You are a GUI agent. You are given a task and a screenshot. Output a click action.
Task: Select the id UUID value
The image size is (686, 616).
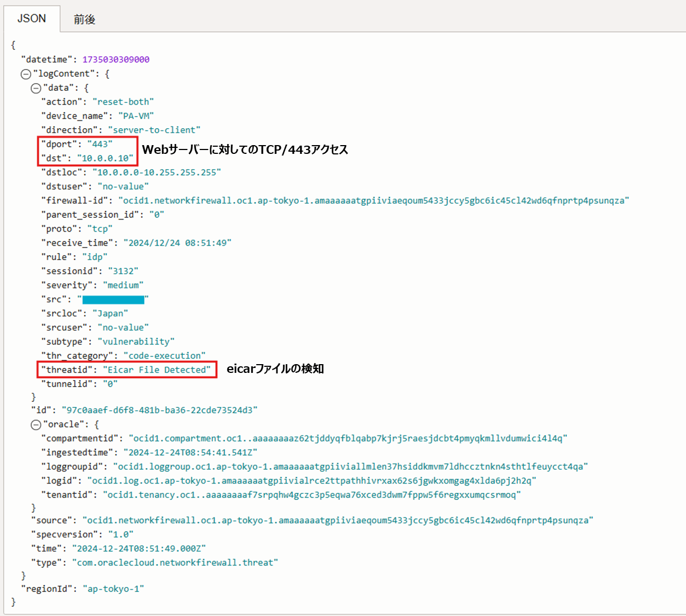click(159, 410)
